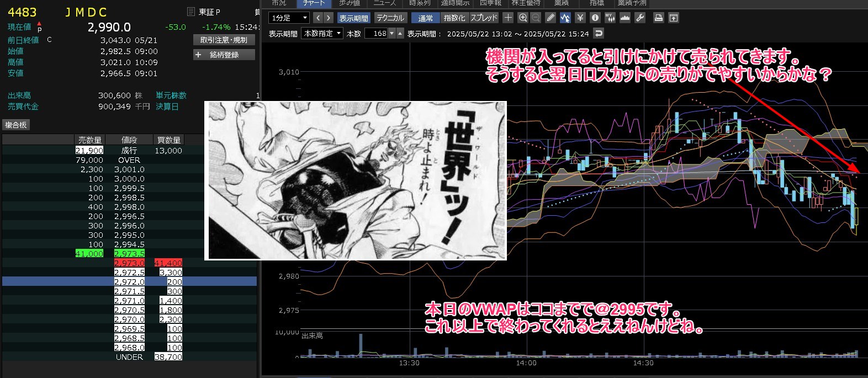The image size is (868, 378).
Task: Select the 指数化 chart mode
Action: click(x=454, y=18)
